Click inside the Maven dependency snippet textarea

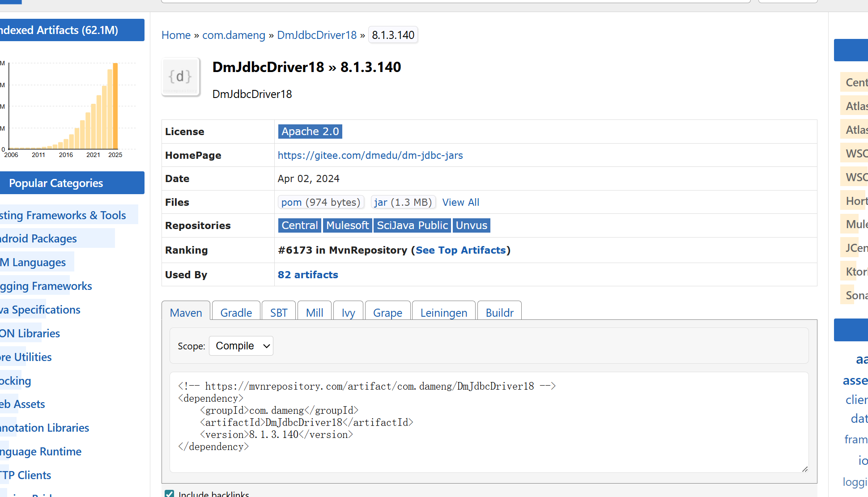point(447,421)
